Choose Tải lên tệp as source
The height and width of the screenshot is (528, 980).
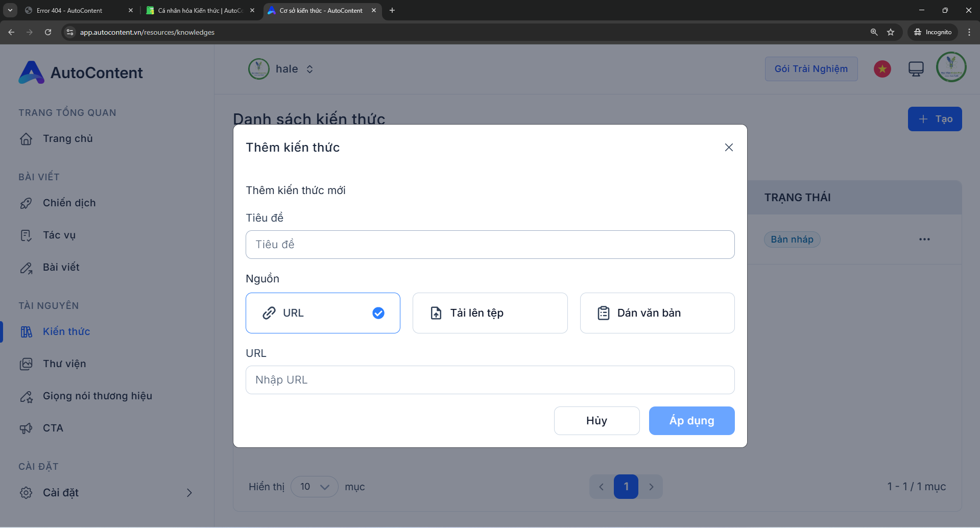(490, 313)
